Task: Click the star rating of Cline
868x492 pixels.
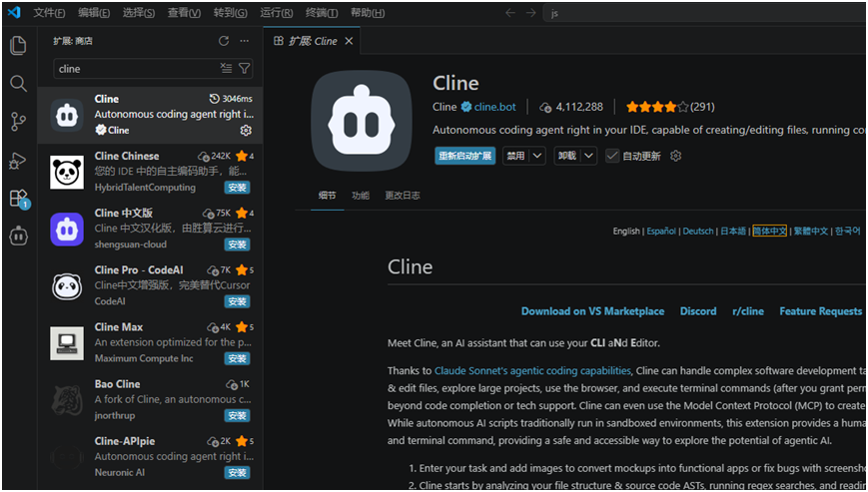Action: [x=657, y=107]
